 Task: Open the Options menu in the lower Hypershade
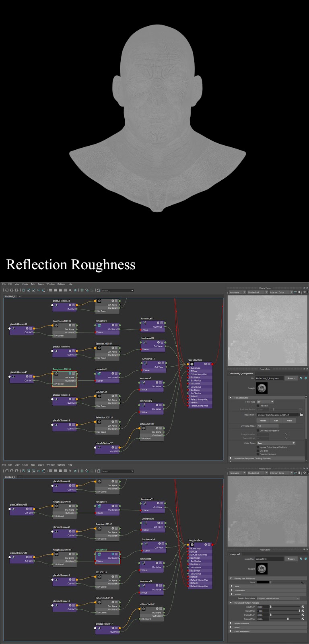pyautogui.click(x=61, y=465)
